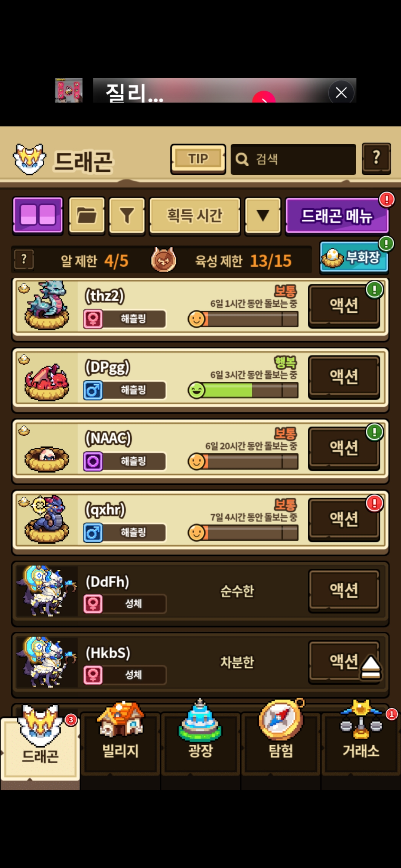Tap 액션 for dragon thz2

(344, 306)
